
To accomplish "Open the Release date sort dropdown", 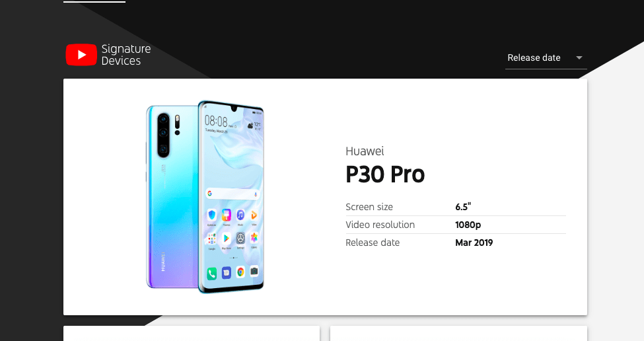I will [x=546, y=58].
